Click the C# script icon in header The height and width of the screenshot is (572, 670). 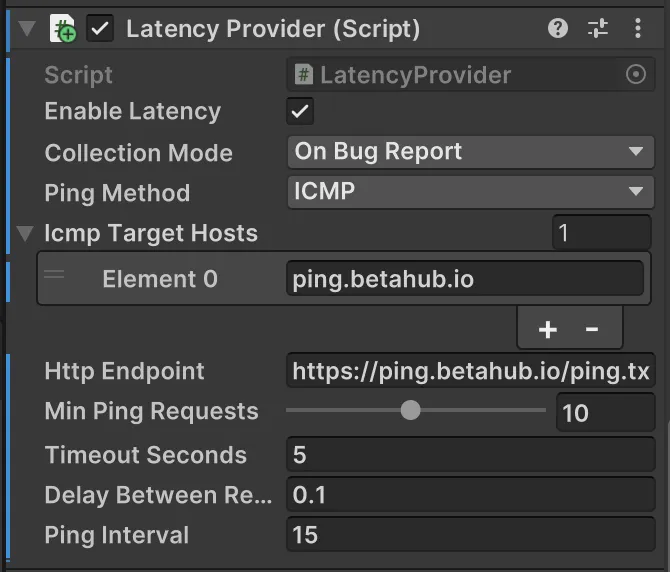(62, 29)
